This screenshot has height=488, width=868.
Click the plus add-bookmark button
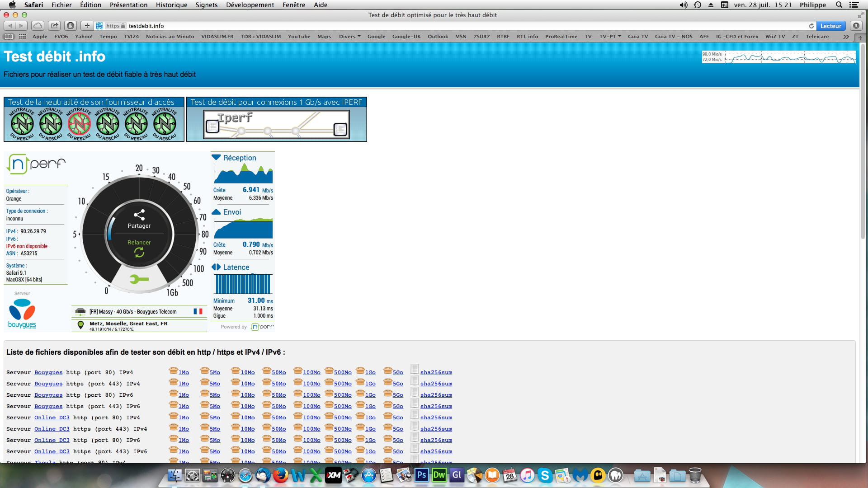click(x=87, y=26)
